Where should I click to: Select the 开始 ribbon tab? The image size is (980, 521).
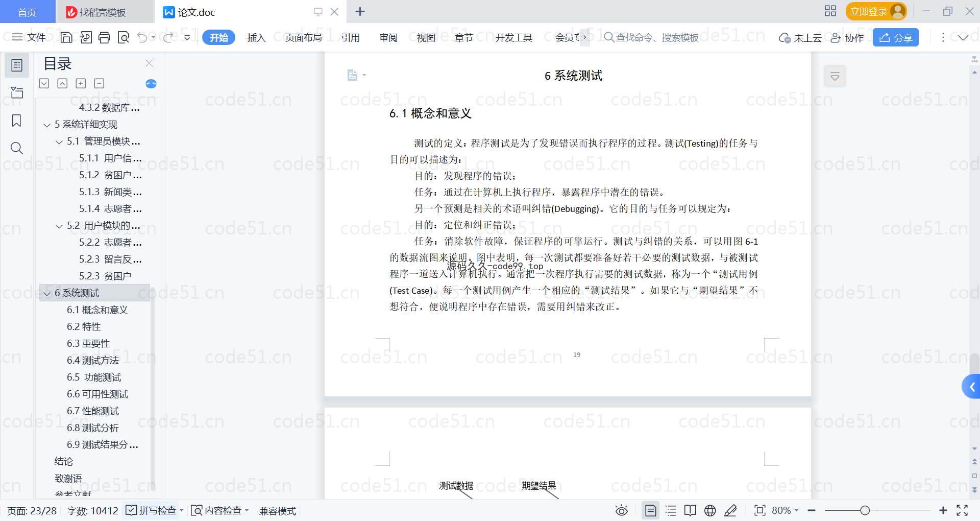click(218, 37)
